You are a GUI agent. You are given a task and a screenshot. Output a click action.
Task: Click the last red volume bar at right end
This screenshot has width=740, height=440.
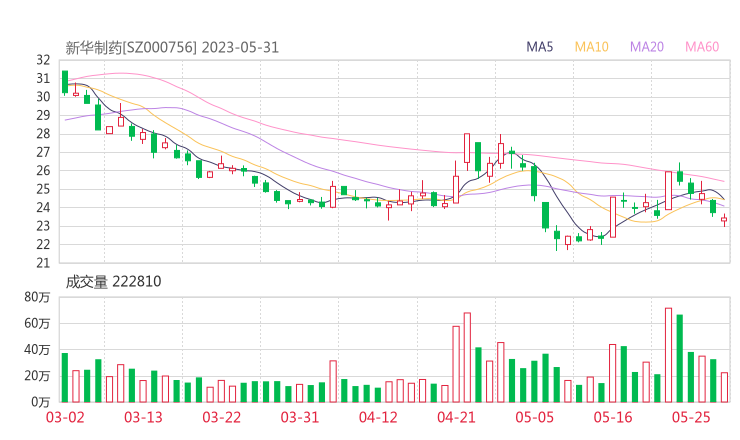[724, 388]
